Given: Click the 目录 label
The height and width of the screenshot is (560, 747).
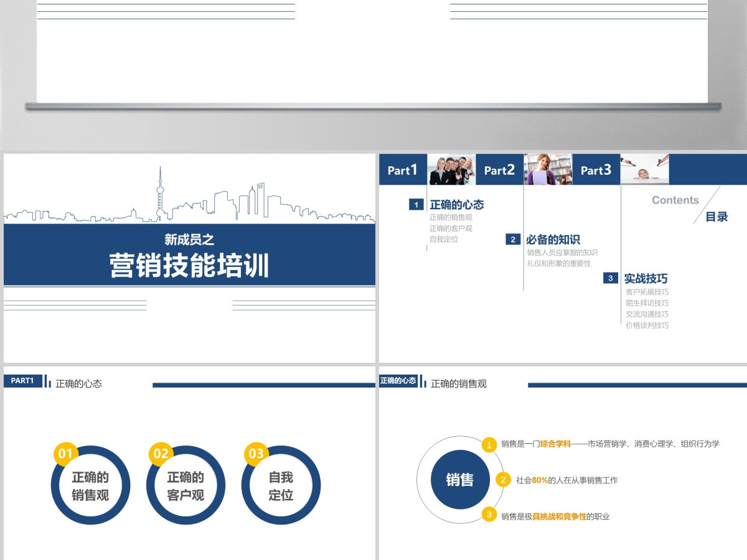Looking at the screenshot, I should click(716, 217).
